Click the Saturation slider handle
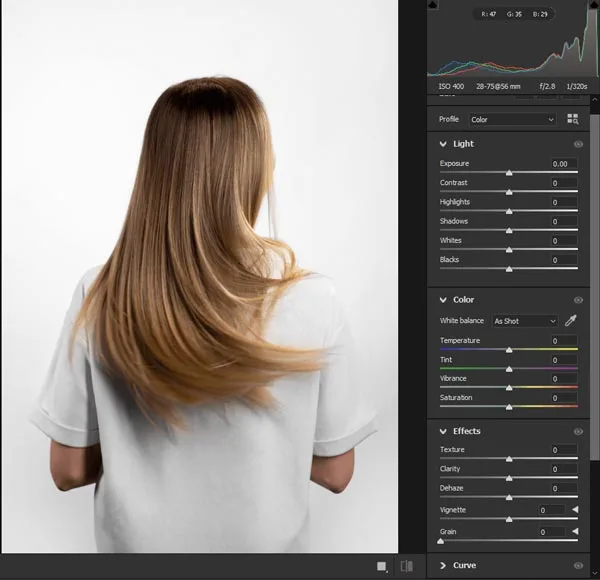The image size is (600, 580). click(x=509, y=407)
